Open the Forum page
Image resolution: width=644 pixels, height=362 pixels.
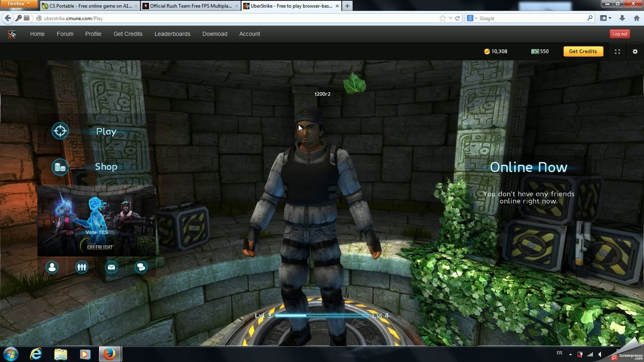(65, 34)
